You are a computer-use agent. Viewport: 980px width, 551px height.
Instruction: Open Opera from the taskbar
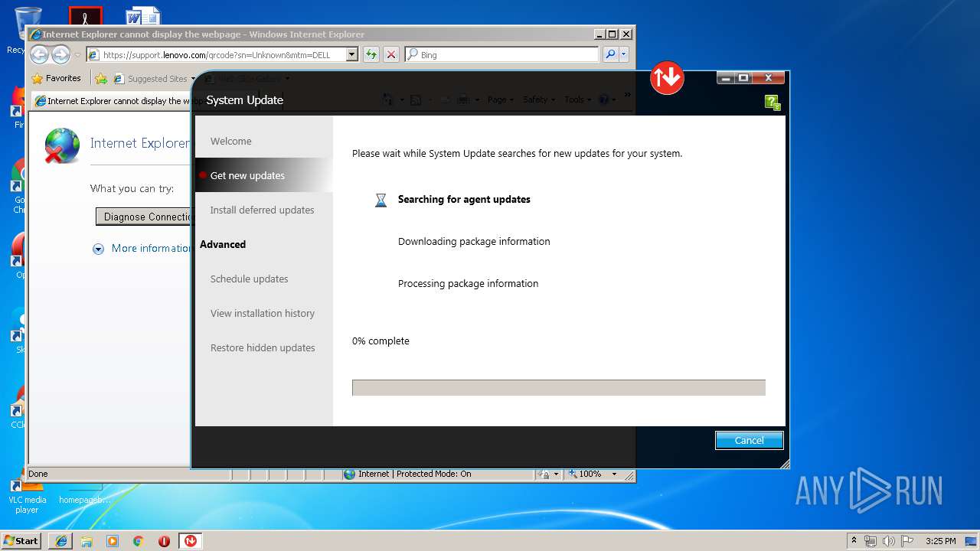(164, 541)
